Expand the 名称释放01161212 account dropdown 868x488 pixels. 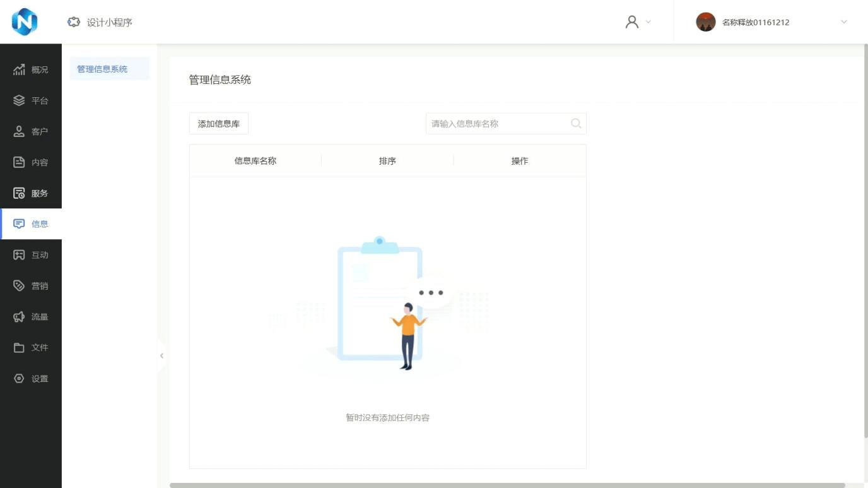click(x=843, y=22)
